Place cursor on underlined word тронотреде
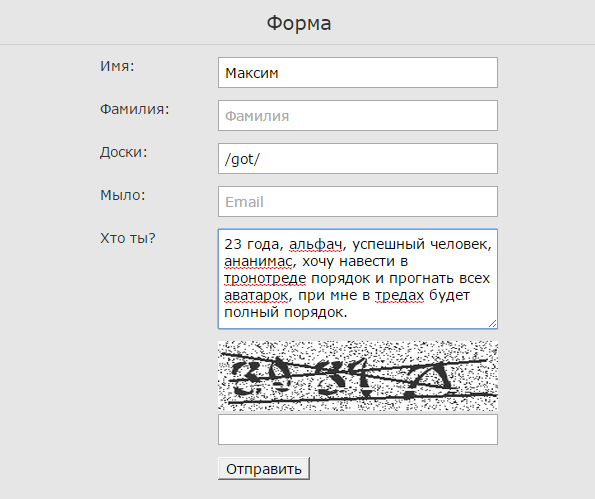The width and height of the screenshot is (595, 499). [x=265, y=279]
